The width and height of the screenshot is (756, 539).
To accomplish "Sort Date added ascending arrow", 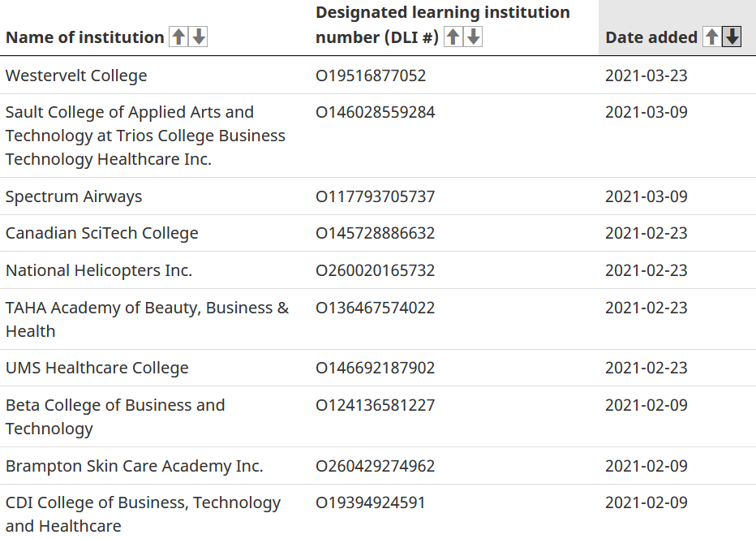I will 711,37.
